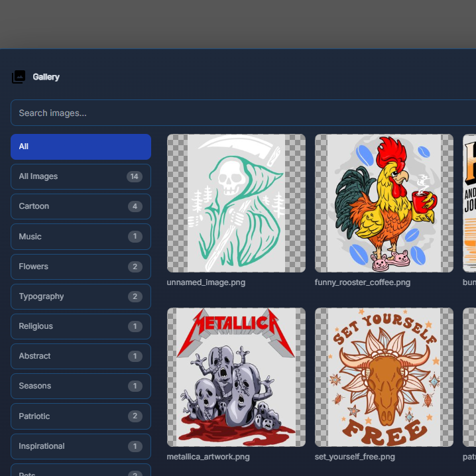Open the grim reaper unnamed_image thumbnail
This screenshot has width=476, height=476.
click(x=236, y=203)
